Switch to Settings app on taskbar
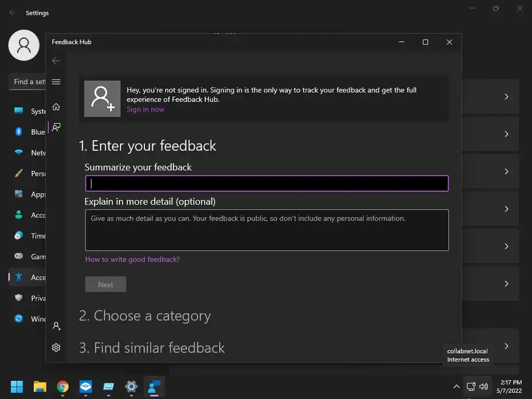 pyautogui.click(x=131, y=387)
